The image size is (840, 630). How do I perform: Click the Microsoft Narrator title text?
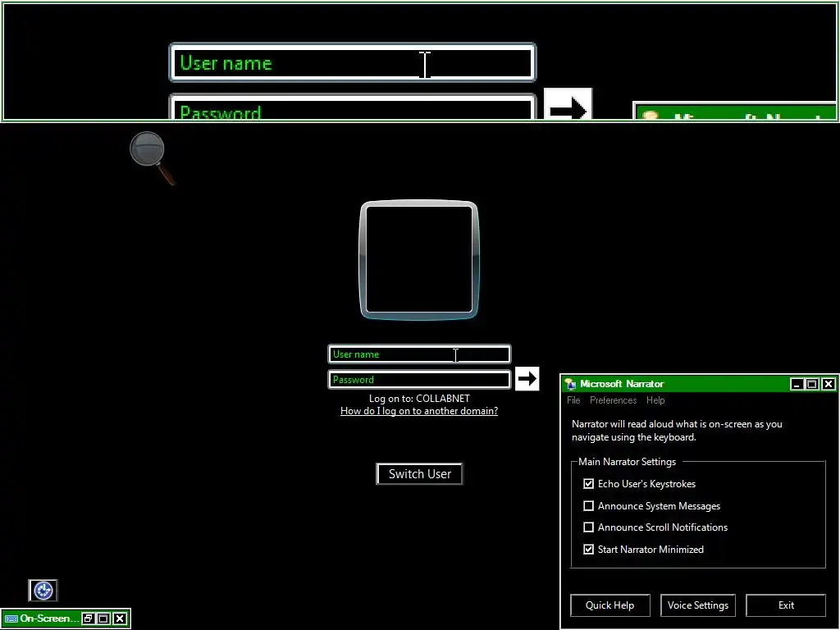click(622, 384)
